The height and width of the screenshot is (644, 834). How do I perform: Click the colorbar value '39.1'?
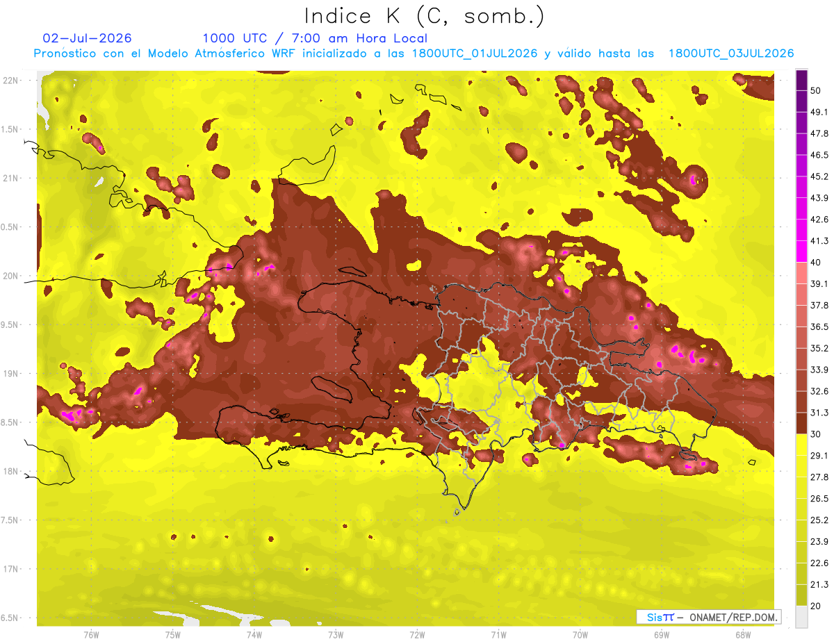click(819, 283)
